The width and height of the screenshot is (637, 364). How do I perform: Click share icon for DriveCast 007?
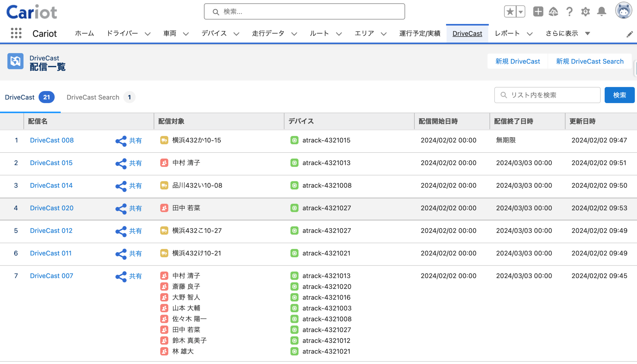pos(121,276)
